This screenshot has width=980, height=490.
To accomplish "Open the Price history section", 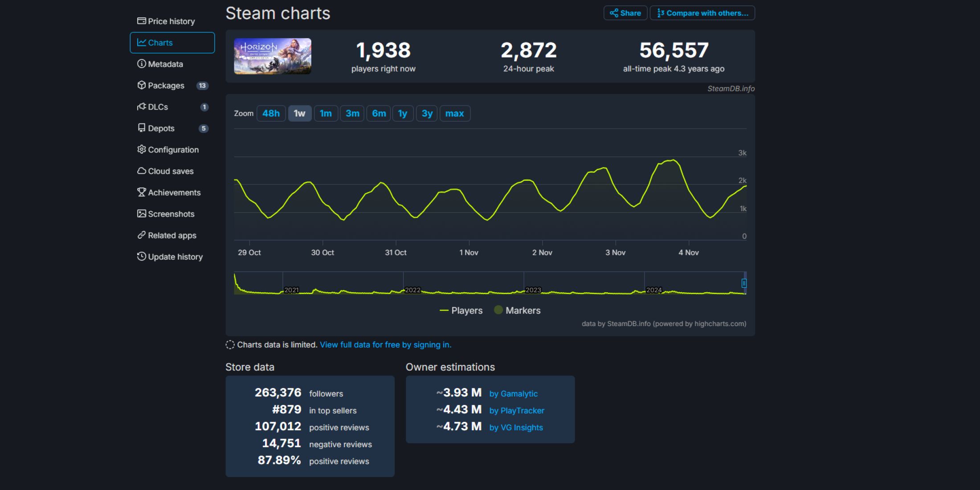I will [x=172, y=21].
